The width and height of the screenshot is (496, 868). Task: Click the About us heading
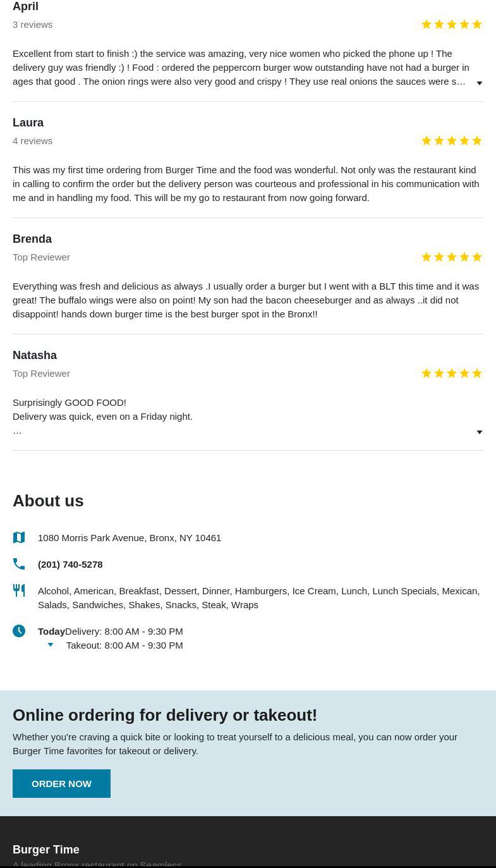[48, 501]
